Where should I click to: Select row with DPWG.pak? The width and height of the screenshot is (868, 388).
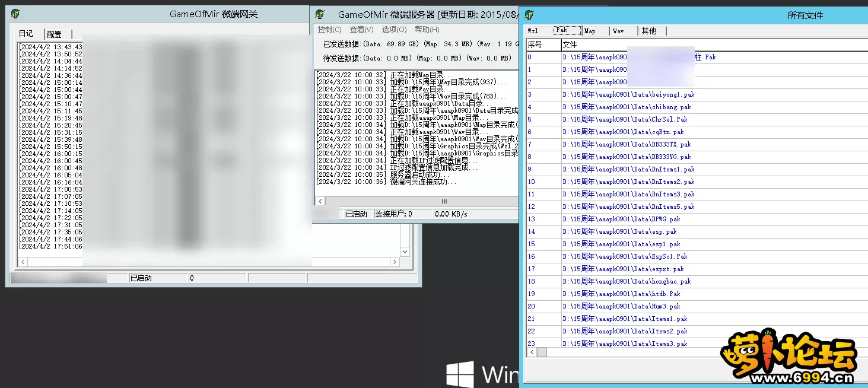[697, 219]
